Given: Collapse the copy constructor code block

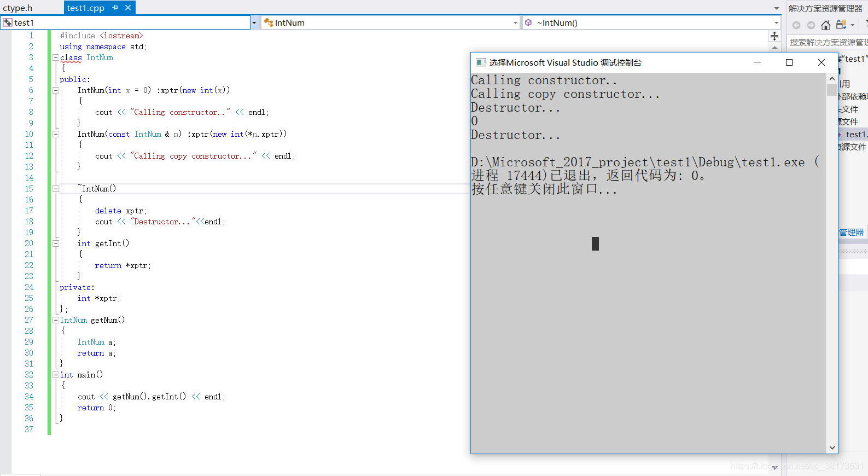Looking at the screenshot, I should [x=55, y=134].
